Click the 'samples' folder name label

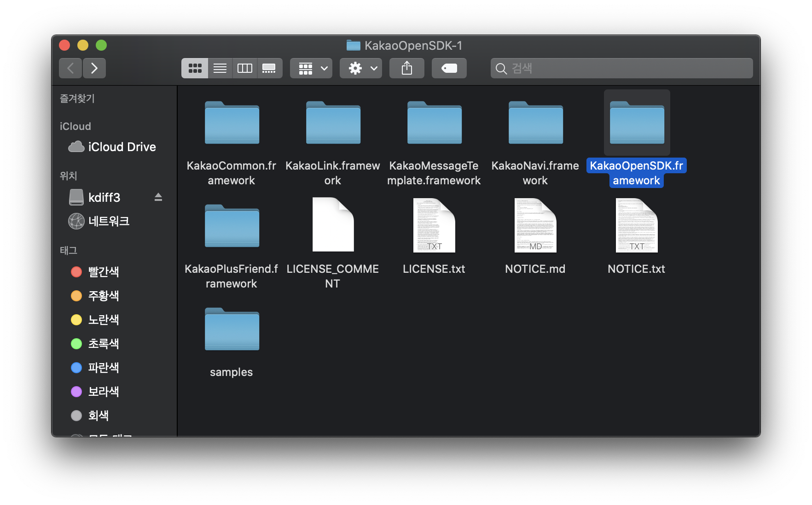[232, 372]
